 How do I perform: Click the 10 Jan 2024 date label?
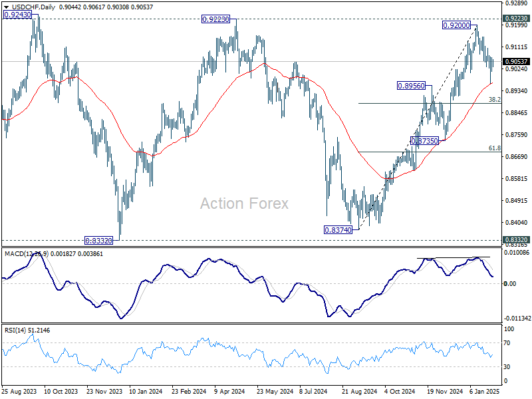point(146,391)
